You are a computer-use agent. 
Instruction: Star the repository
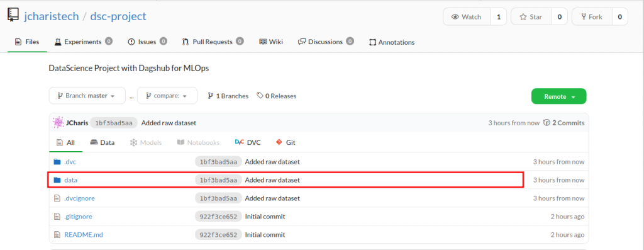pos(531,17)
